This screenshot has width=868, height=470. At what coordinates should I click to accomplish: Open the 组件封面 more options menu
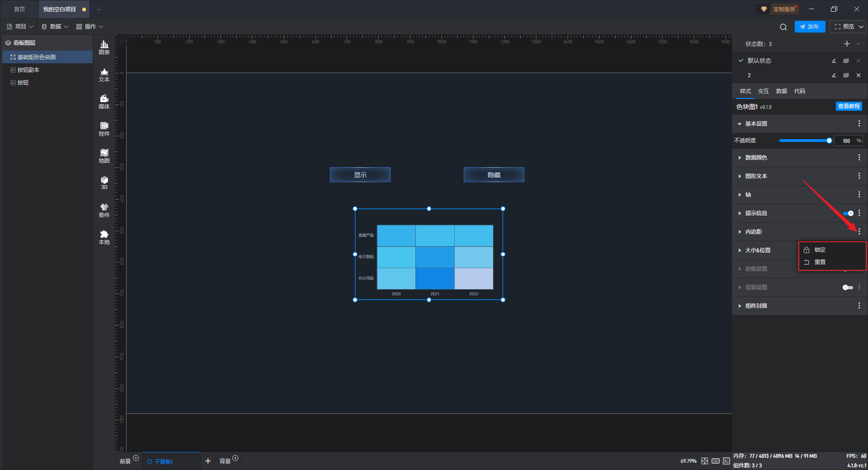859,305
